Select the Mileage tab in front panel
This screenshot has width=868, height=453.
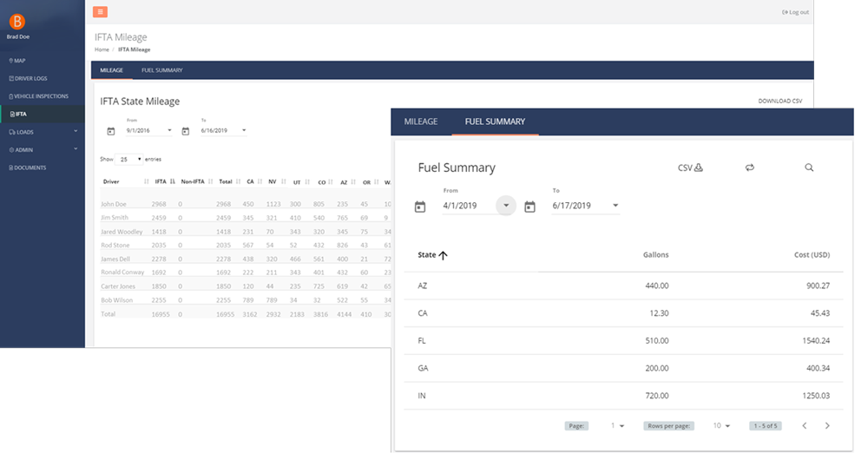coord(421,121)
